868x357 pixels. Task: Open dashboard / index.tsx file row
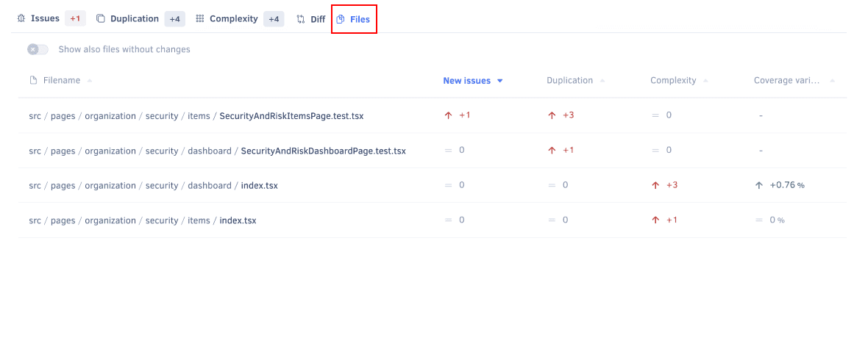click(259, 186)
